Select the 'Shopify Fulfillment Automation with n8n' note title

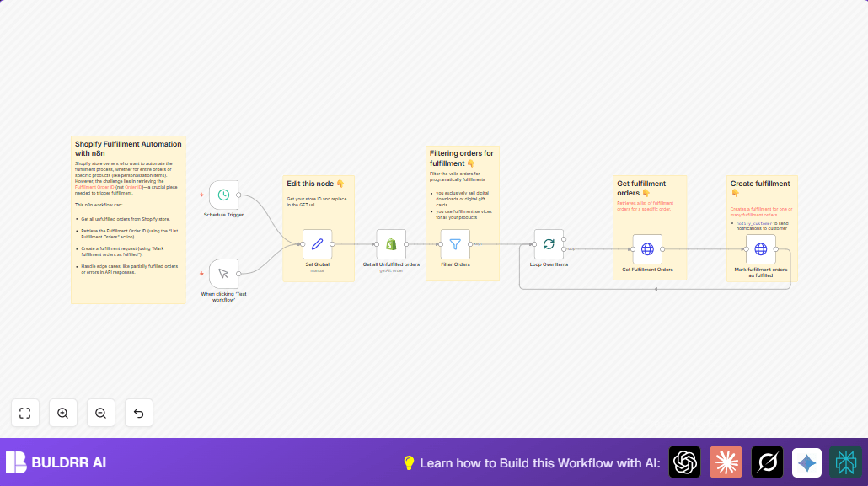coord(128,148)
